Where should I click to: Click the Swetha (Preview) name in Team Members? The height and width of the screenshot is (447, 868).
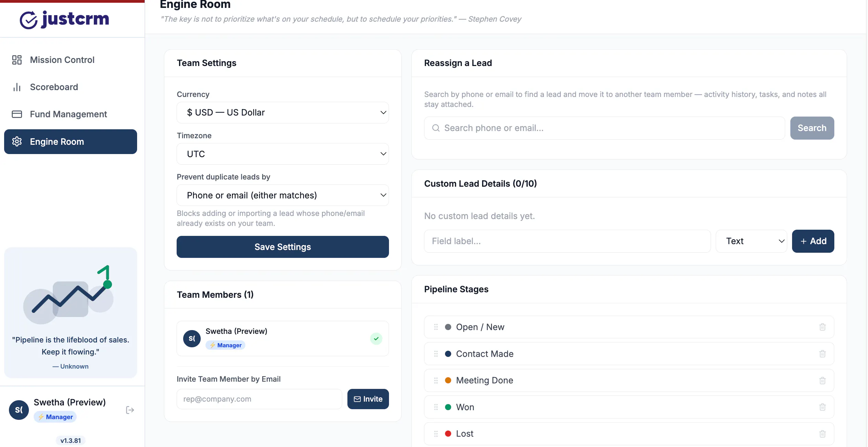point(236,331)
